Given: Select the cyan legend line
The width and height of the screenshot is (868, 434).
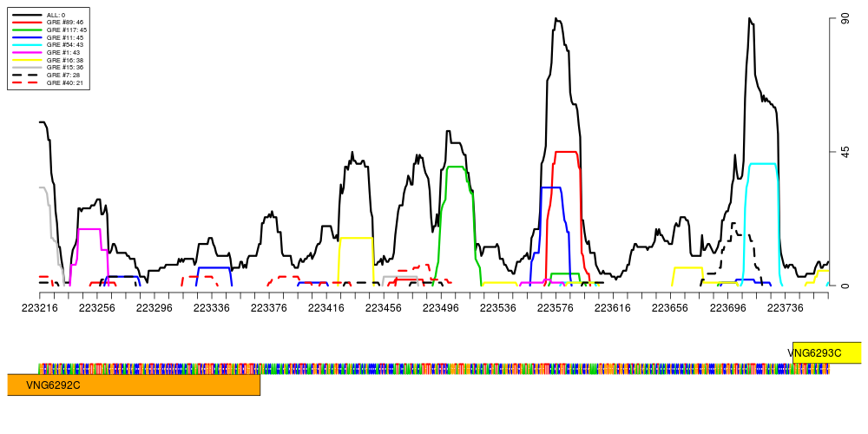Looking at the screenshot, I should pos(27,44).
